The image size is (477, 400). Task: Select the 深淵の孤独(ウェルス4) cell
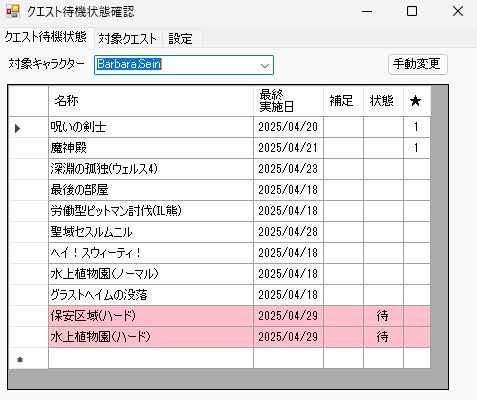[x=151, y=169]
